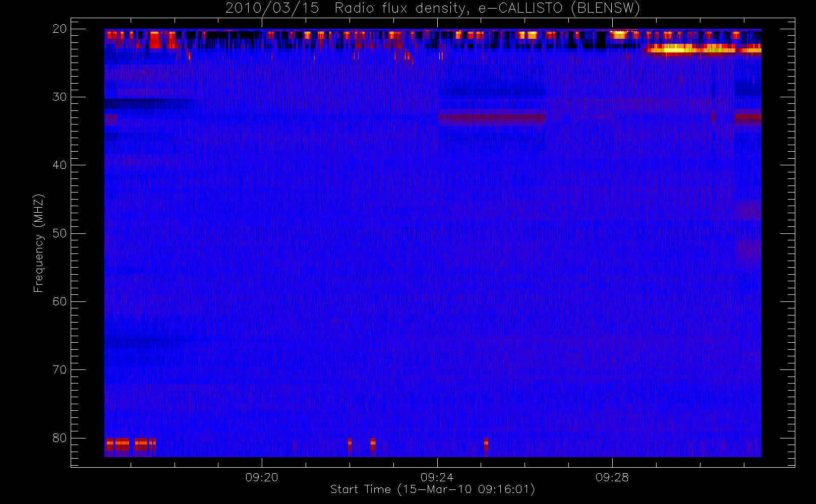Click the "Start Time (15-Mar-10 09:16:01)" label

432,489
